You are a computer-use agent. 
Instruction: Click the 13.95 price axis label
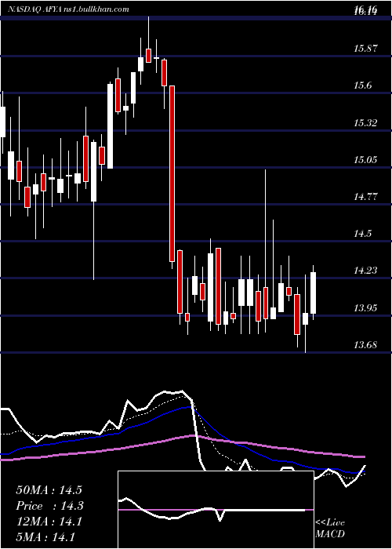[x=365, y=308]
